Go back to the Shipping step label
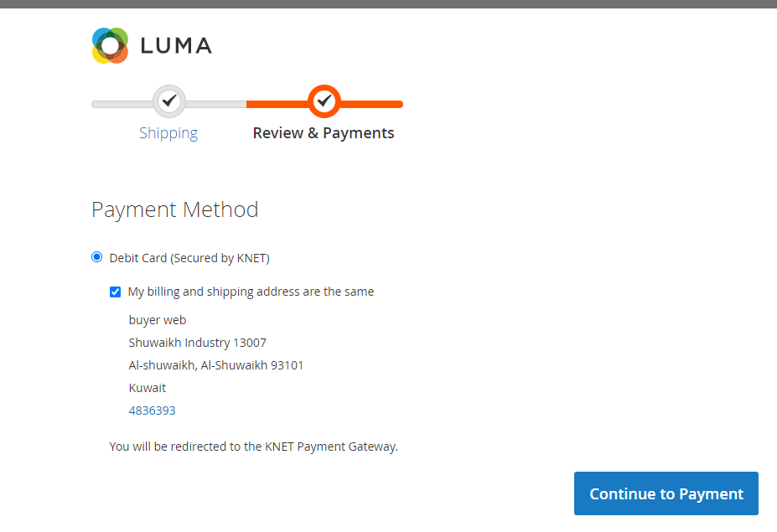The image size is (777, 532). tap(168, 133)
